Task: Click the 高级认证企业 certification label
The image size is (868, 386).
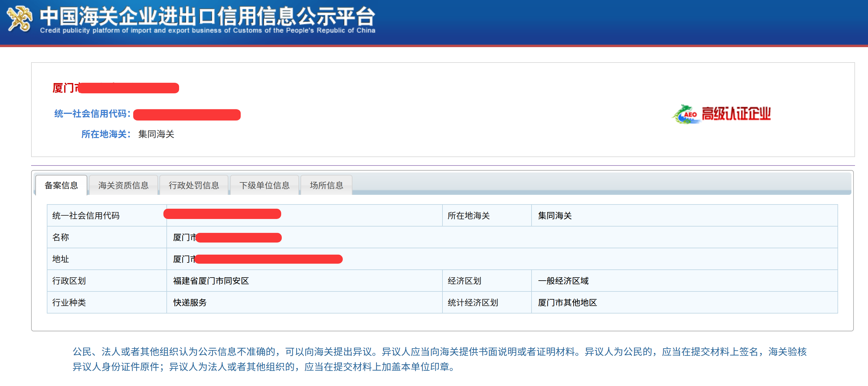Action: 736,114
